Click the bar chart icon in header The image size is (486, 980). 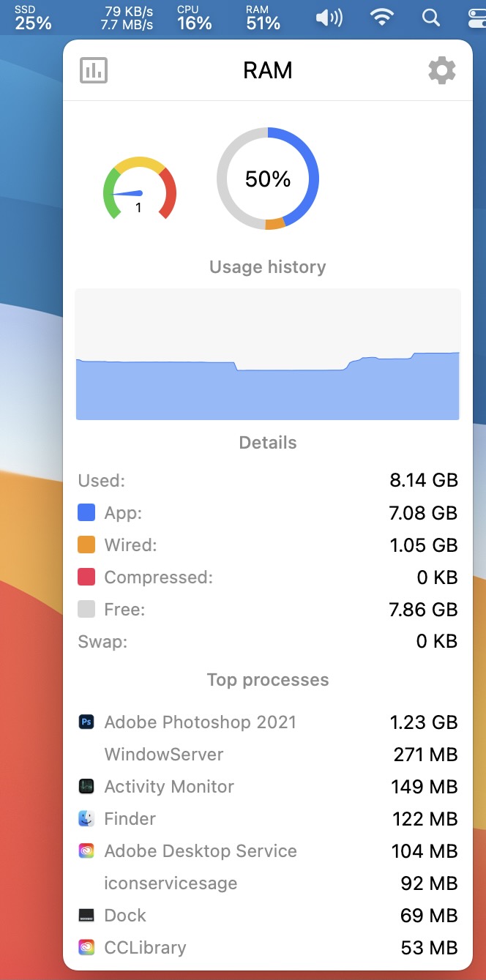tap(94, 70)
